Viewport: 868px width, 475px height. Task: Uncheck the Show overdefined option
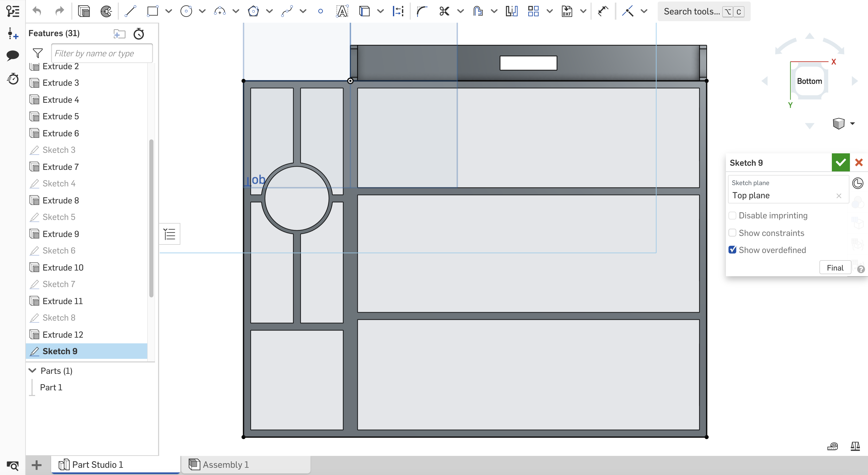(732, 250)
